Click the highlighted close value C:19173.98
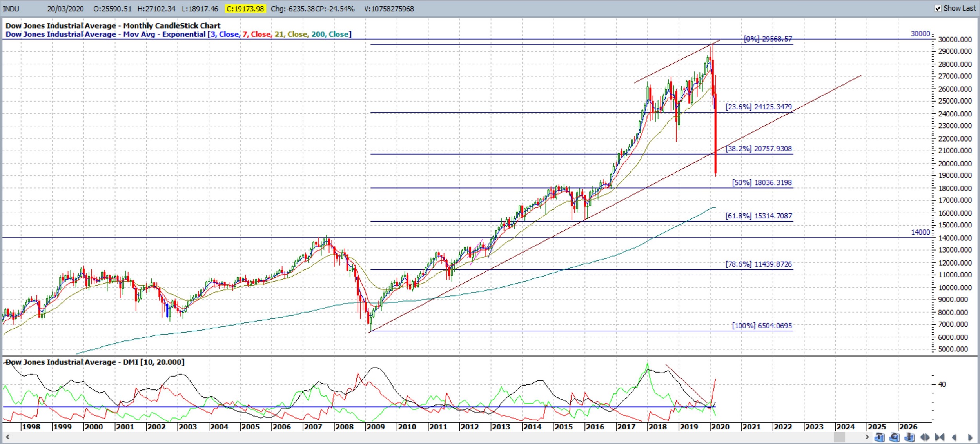The image size is (980, 444). tap(245, 9)
